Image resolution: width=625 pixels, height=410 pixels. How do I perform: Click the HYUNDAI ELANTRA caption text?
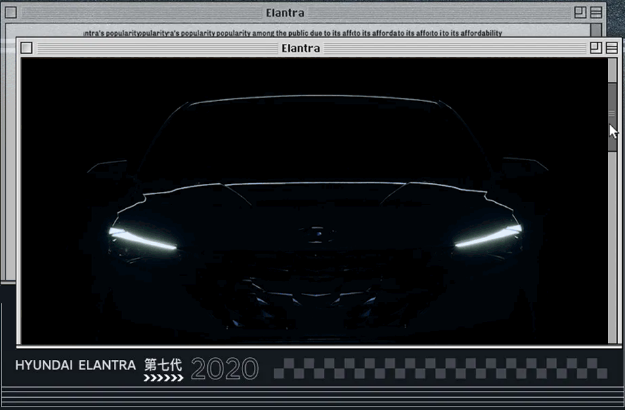(x=75, y=366)
